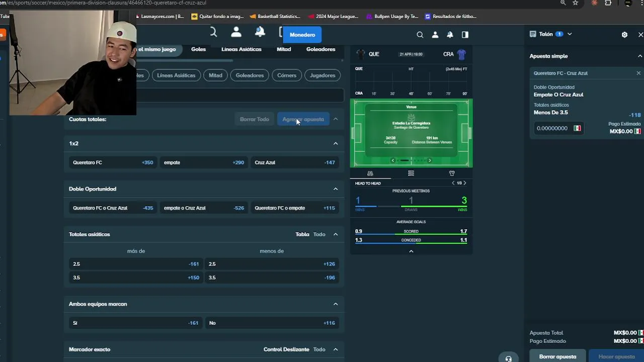Select Jugadores filter pill
The height and width of the screenshot is (362, 644).
pyautogui.click(x=323, y=75)
